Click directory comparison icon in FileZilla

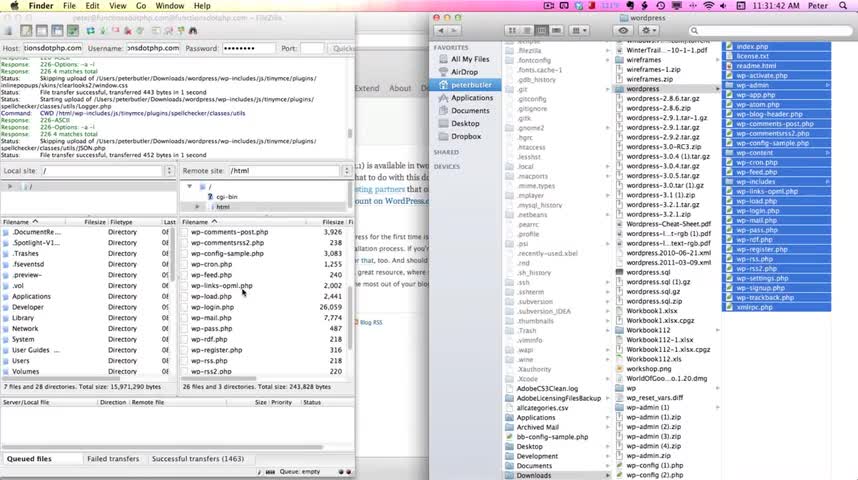coord(169,31)
